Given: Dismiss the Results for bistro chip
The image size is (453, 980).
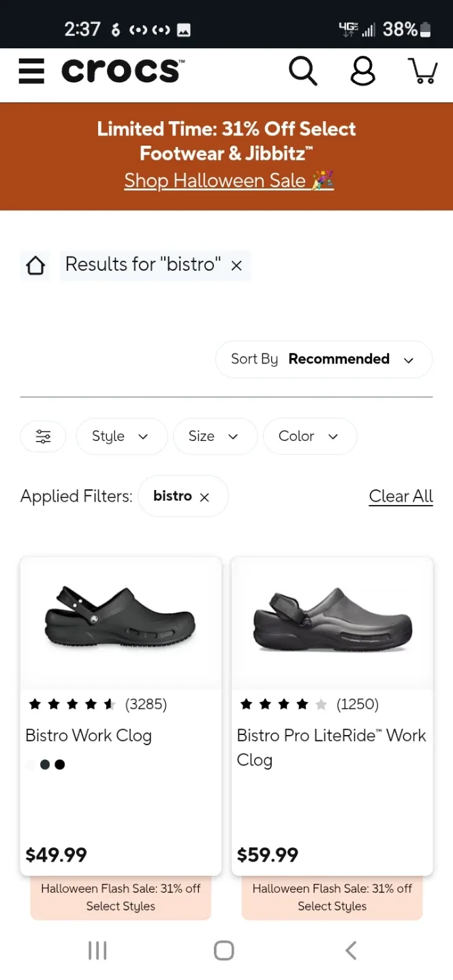Looking at the screenshot, I should [x=236, y=265].
